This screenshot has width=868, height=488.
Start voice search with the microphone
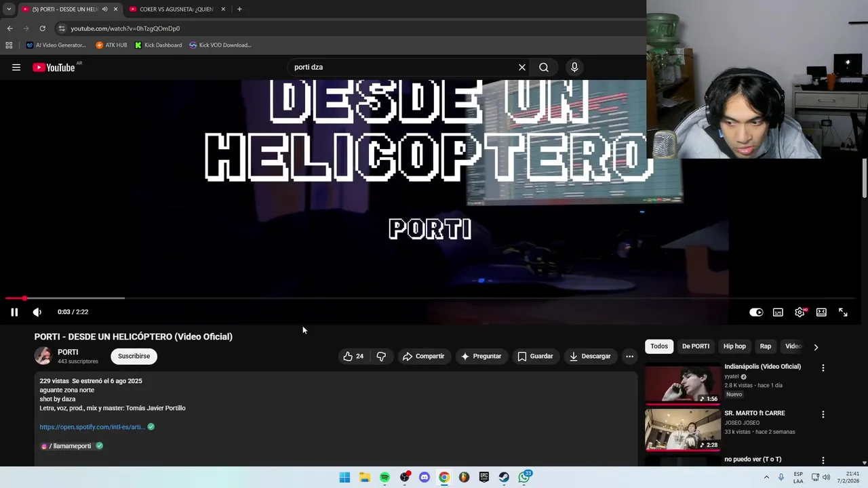[x=574, y=67]
